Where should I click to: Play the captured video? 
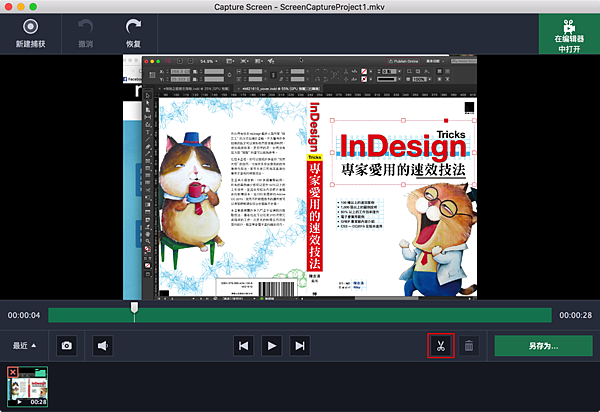pos(271,345)
